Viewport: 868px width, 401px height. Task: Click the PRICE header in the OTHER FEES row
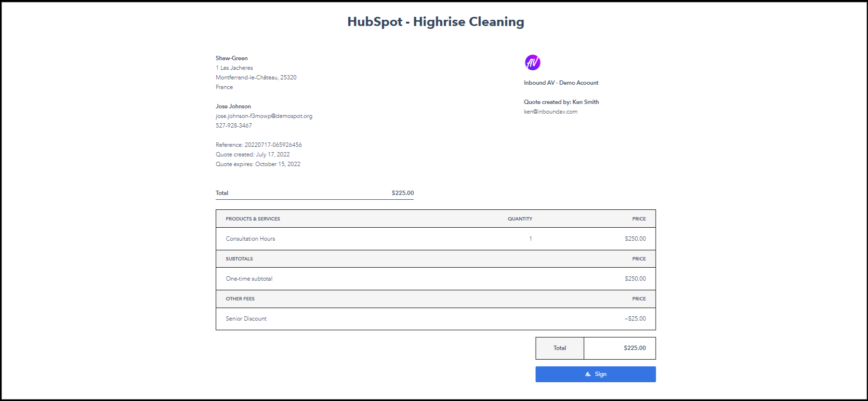pos(639,299)
